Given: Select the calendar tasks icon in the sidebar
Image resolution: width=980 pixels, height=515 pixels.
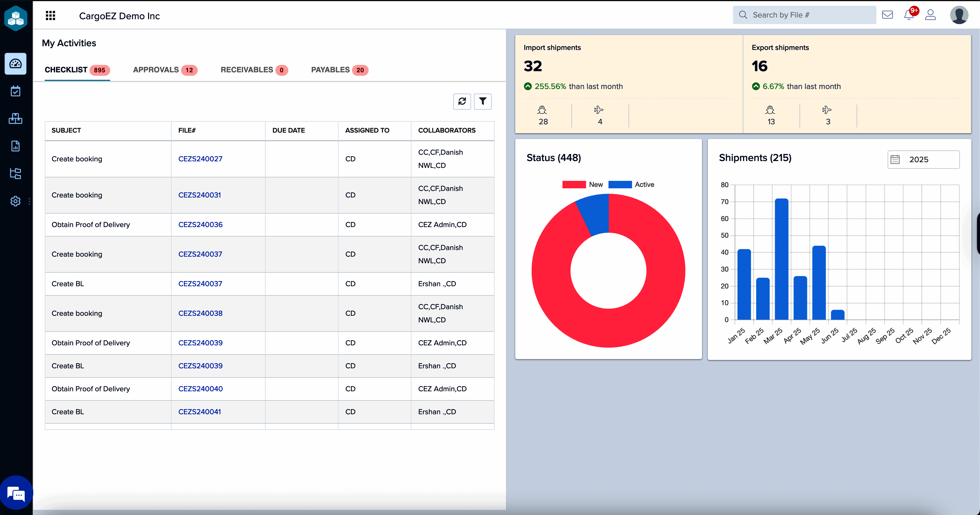Looking at the screenshot, I should 15,91.
